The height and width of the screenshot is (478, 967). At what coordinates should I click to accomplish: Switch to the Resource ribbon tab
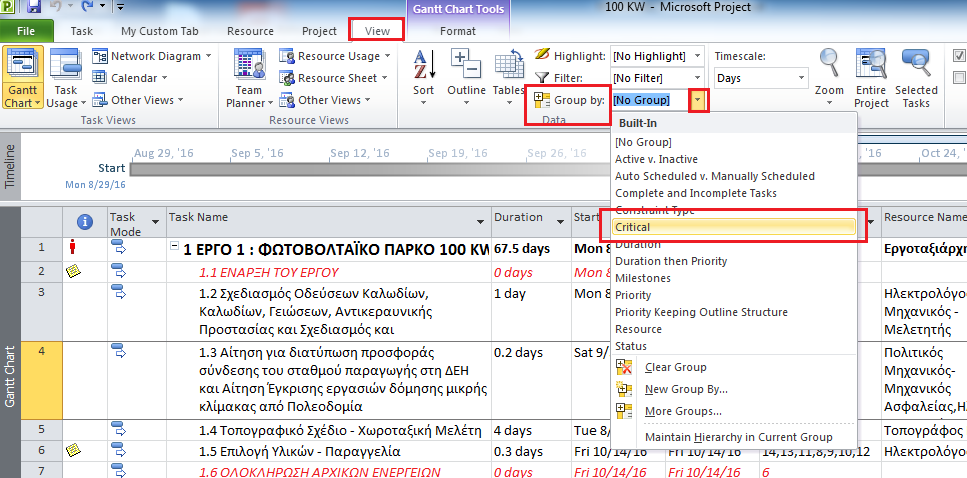coord(250,31)
